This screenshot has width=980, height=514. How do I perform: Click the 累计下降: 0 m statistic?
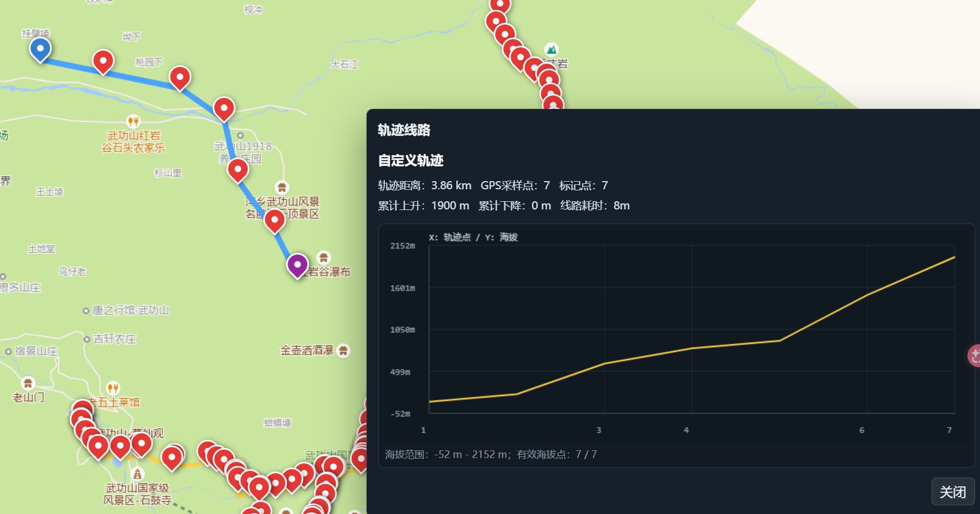[514, 206]
